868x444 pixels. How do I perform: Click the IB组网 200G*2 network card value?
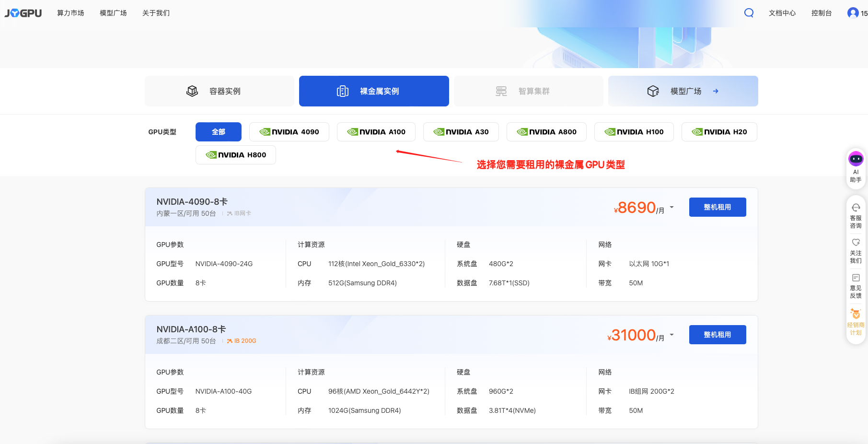coord(651,391)
